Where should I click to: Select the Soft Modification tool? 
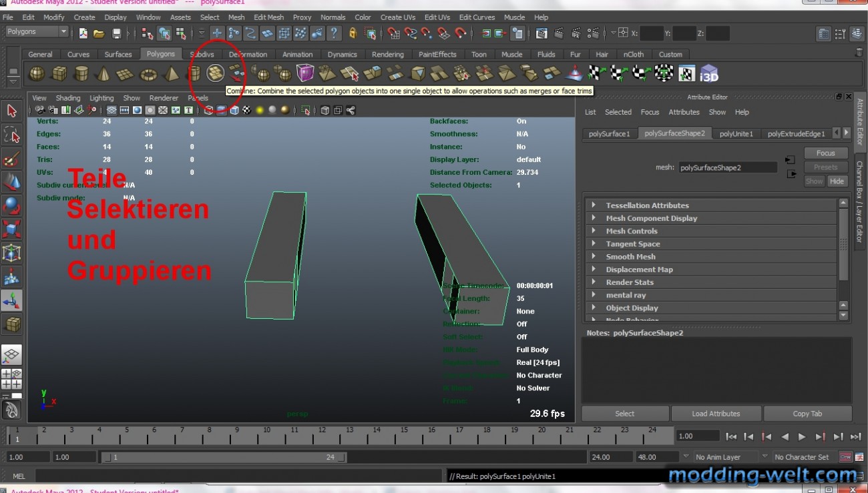(x=11, y=277)
